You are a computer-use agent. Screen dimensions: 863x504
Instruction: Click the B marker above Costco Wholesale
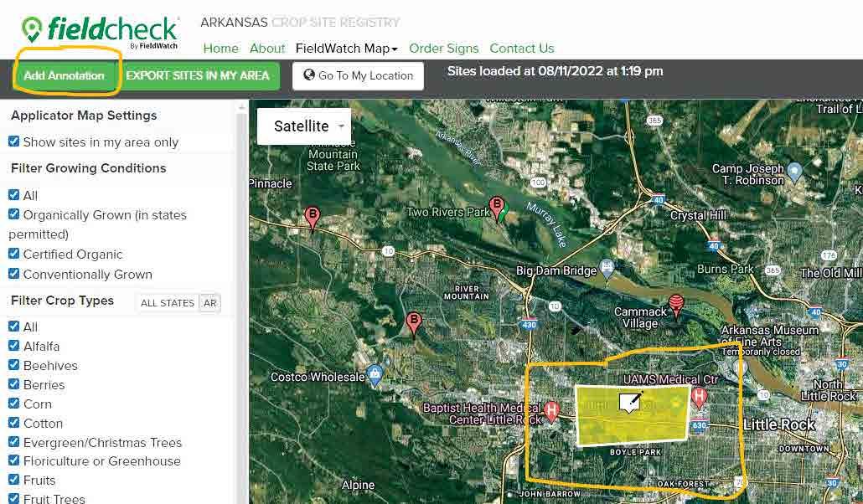(413, 324)
